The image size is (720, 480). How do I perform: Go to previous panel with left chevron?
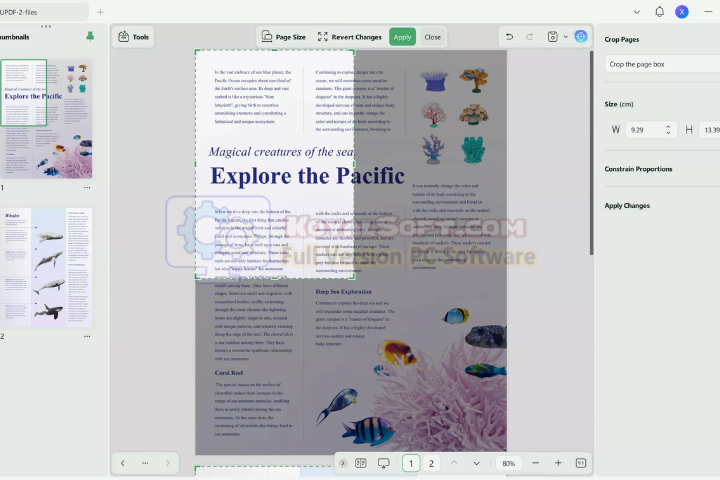point(123,463)
